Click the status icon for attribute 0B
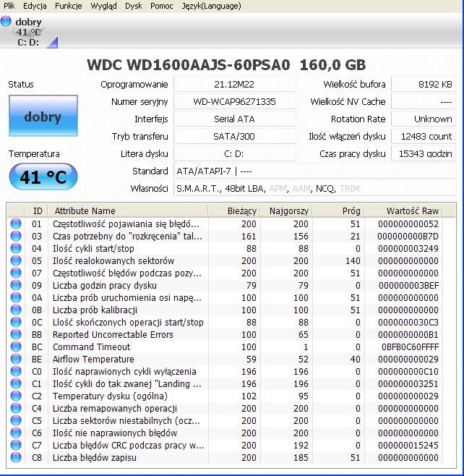Image resolution: width=464 pixels, height=476 pixels. click(x=16, y=310)
